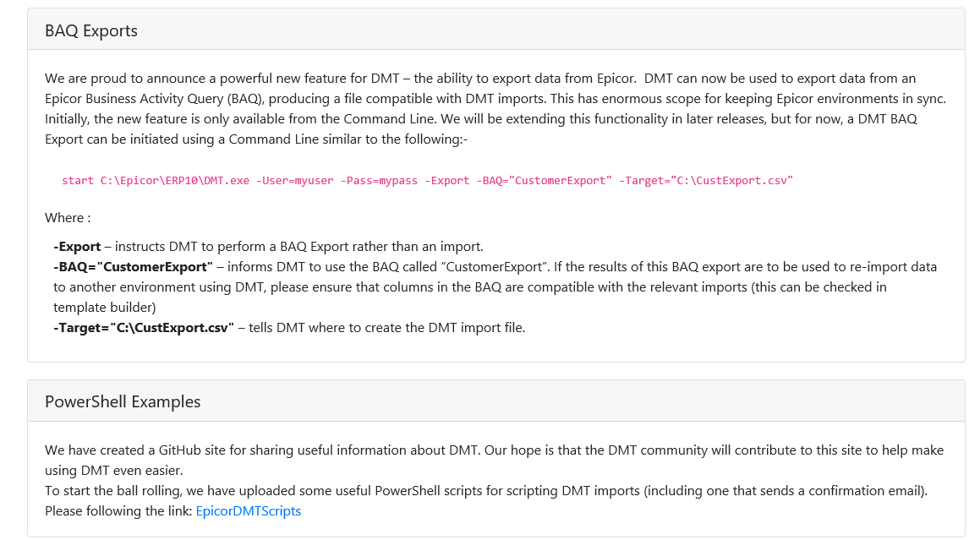Click -User=myuser in the command line

click(295, 181)
